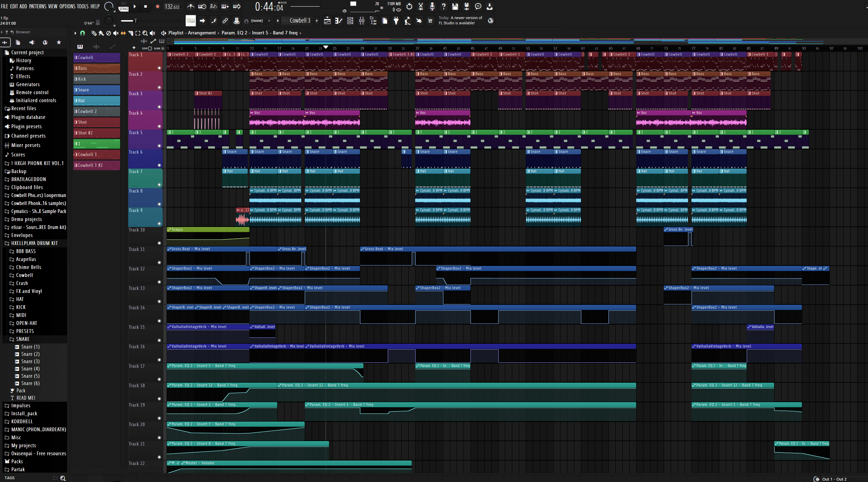868x482 pixels.
Task: Click the main pitch knob
Action: point(109,21)
